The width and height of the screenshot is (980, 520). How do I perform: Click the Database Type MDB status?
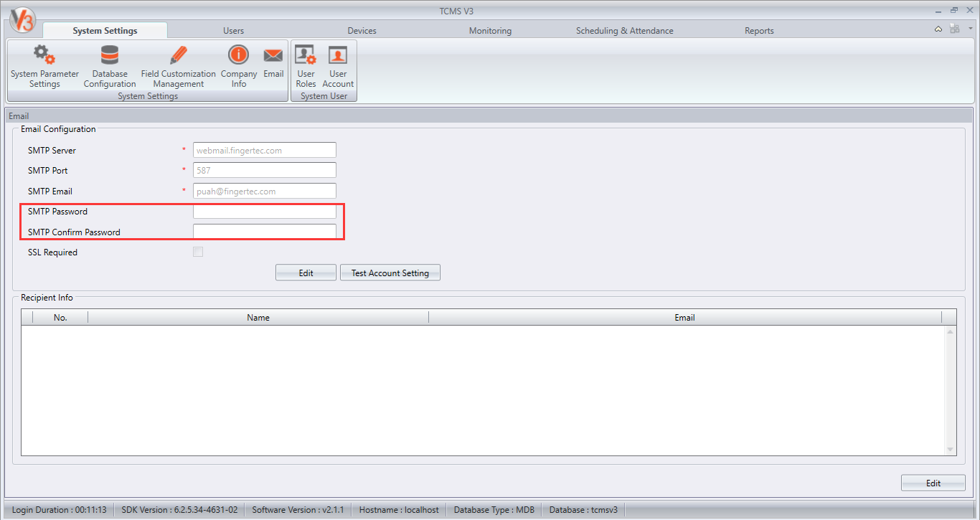coord(494,510)
